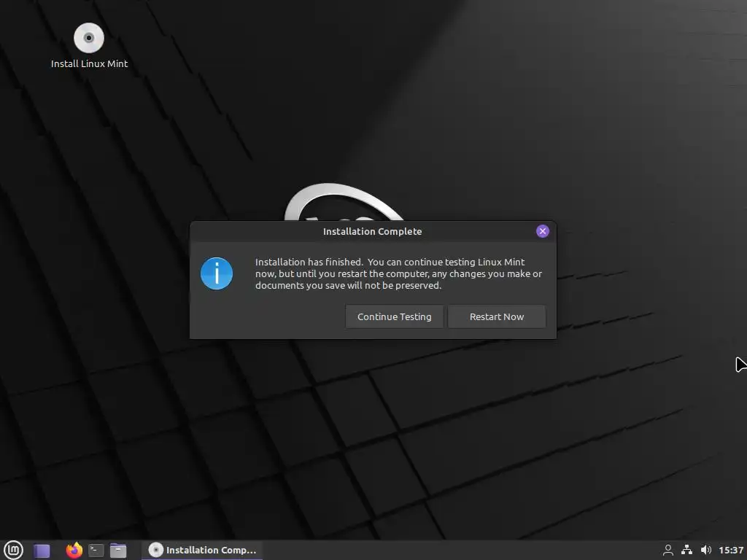Open the Files manager from the panel
This screenshot has width=747, height=560.
click(118, 551)
